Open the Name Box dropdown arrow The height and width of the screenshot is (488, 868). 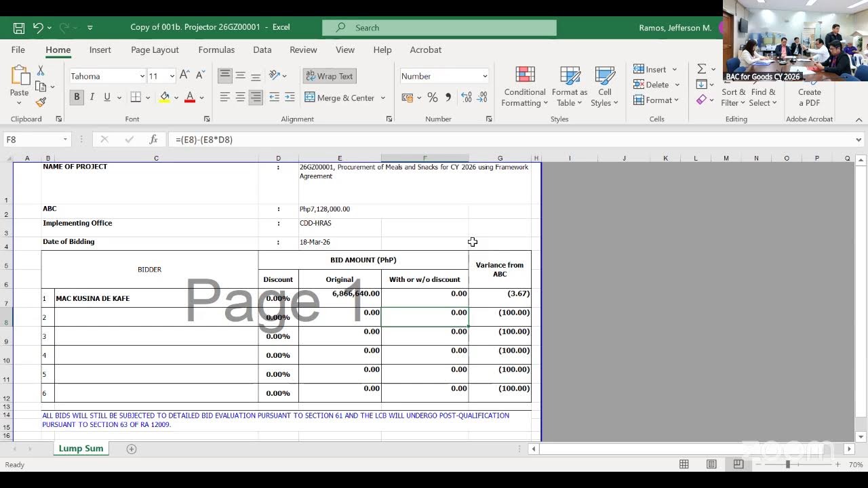click(65, 140)
